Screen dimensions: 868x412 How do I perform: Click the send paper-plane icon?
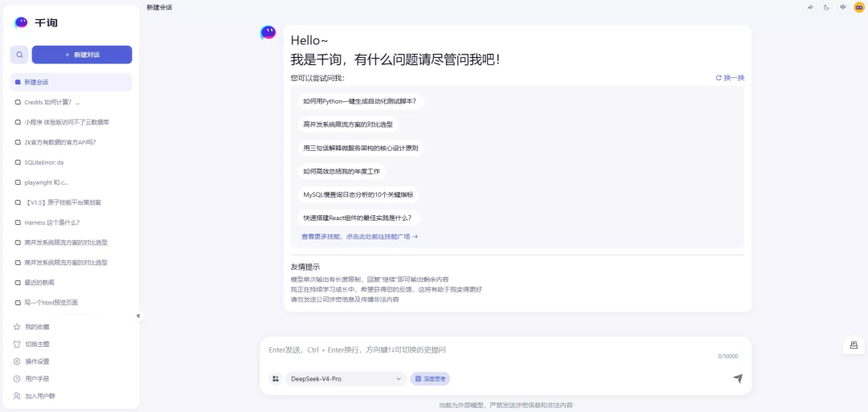click(x=737, y=378)
